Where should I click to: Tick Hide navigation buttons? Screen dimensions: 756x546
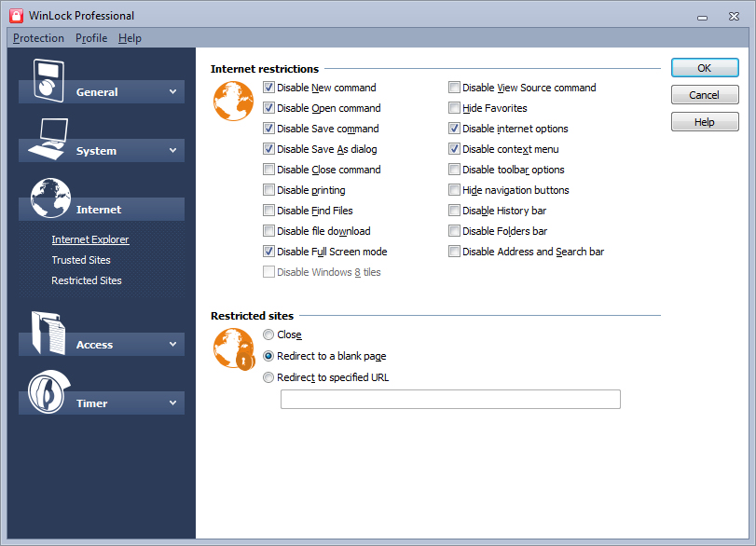(454, 190)
